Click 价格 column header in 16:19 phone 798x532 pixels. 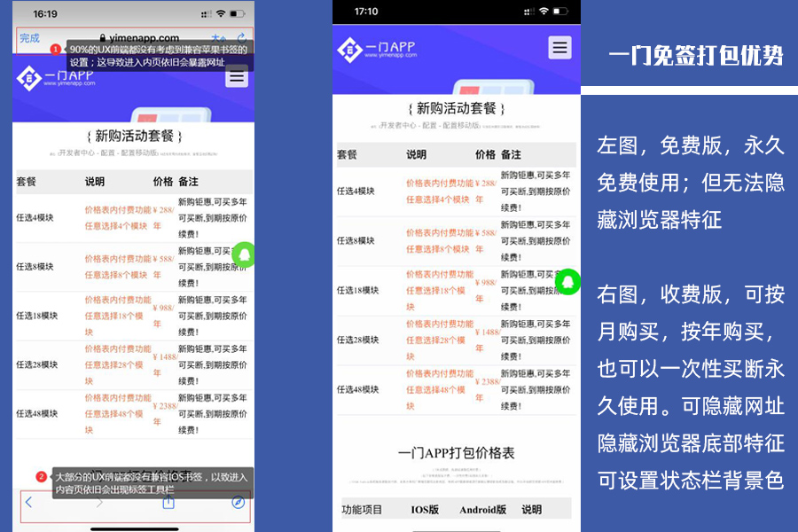[163, 181]
